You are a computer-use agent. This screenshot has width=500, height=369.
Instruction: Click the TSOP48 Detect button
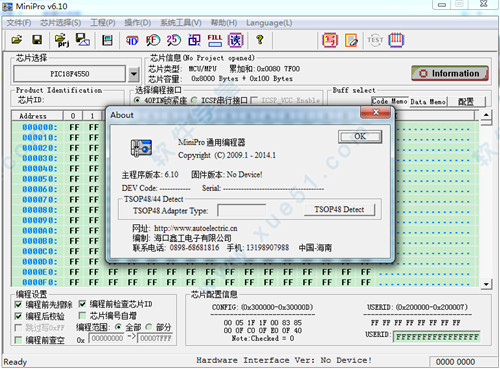click(x=339, y=210)
